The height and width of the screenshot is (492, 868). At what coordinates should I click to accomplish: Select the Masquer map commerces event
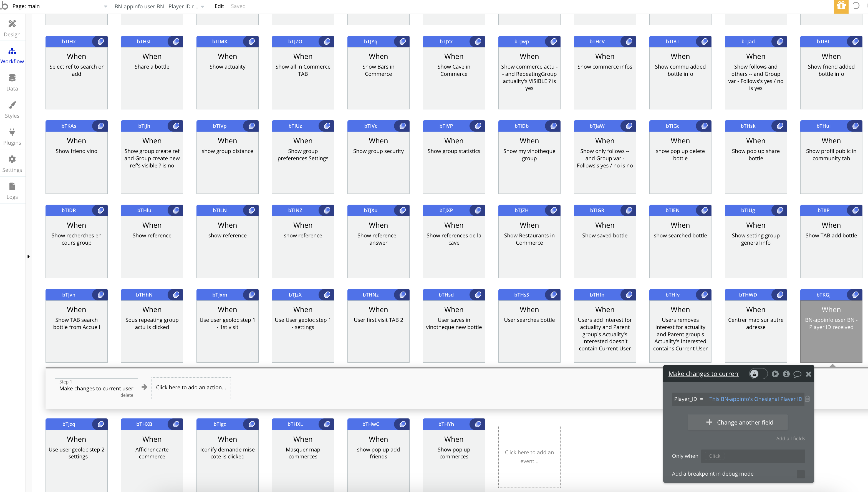[303, 455]
